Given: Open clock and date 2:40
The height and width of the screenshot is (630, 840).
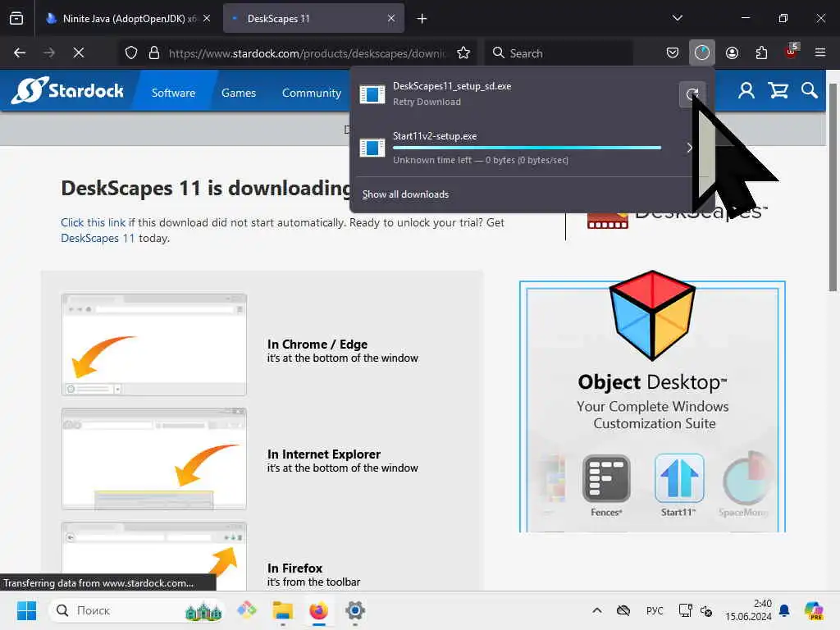Looking at the screenshot, I should point(748,610).
